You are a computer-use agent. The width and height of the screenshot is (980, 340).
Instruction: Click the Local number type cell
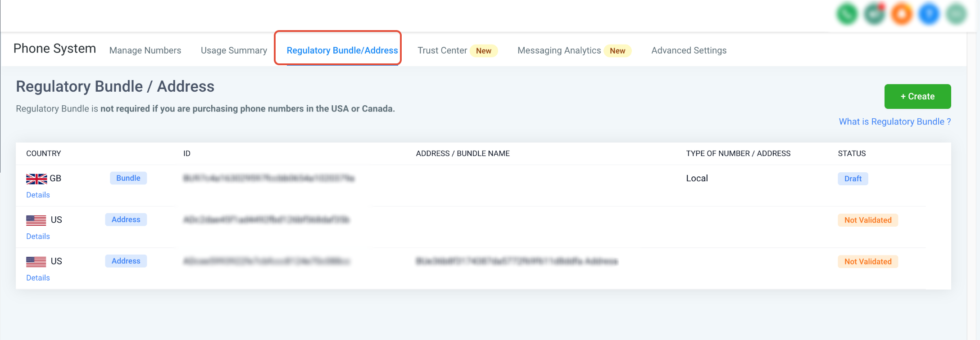697,178
